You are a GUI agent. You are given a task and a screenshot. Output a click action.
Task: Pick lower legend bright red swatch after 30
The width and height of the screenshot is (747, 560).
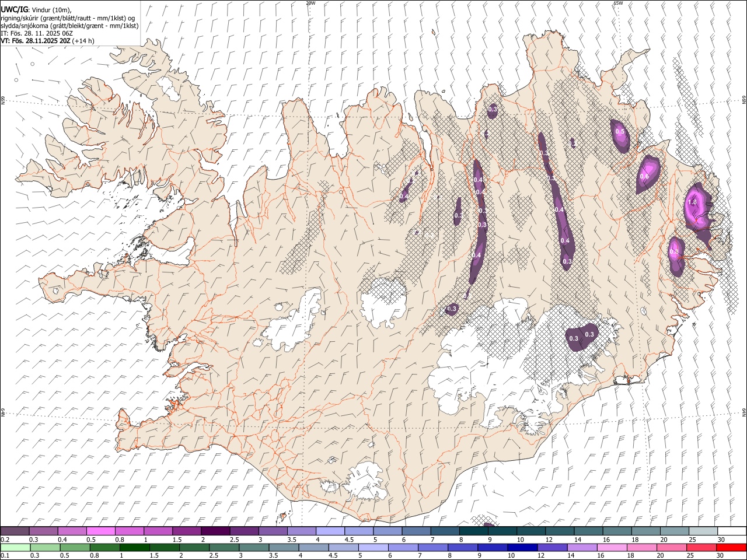click(x=731, y=547)
